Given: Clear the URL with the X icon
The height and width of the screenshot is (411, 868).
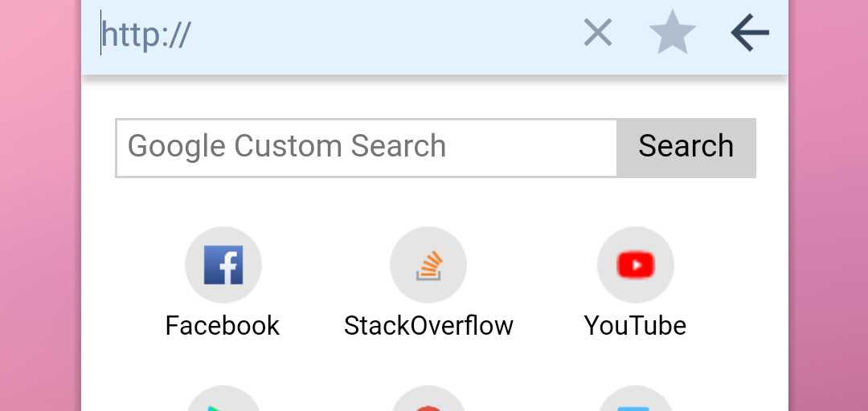Looking at the screenshot, I should pos(598,33).
